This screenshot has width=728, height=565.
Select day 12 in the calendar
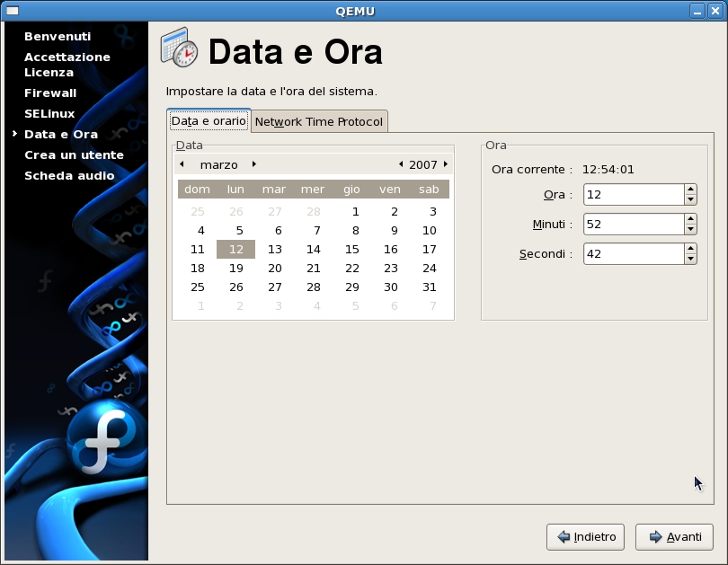tap(235, 250)
